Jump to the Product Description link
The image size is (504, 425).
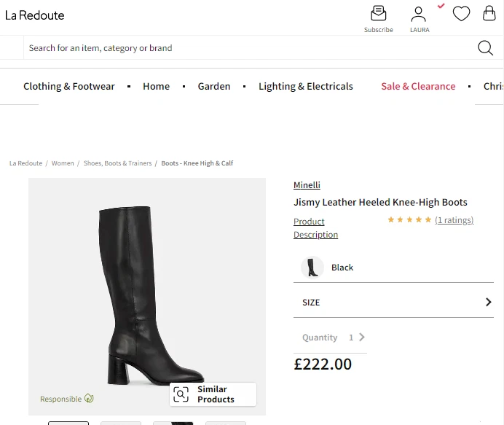click(315, 227)
